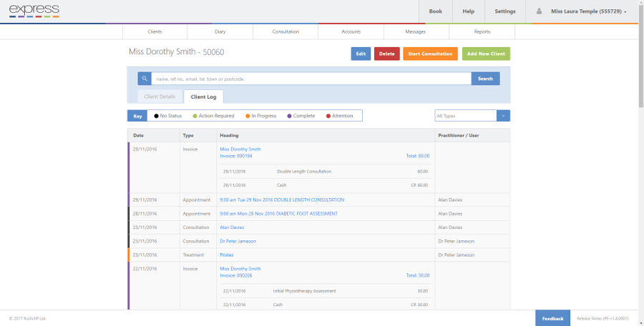Click the purple Complete dot
The image size is (644, 326).
[290, 117]
